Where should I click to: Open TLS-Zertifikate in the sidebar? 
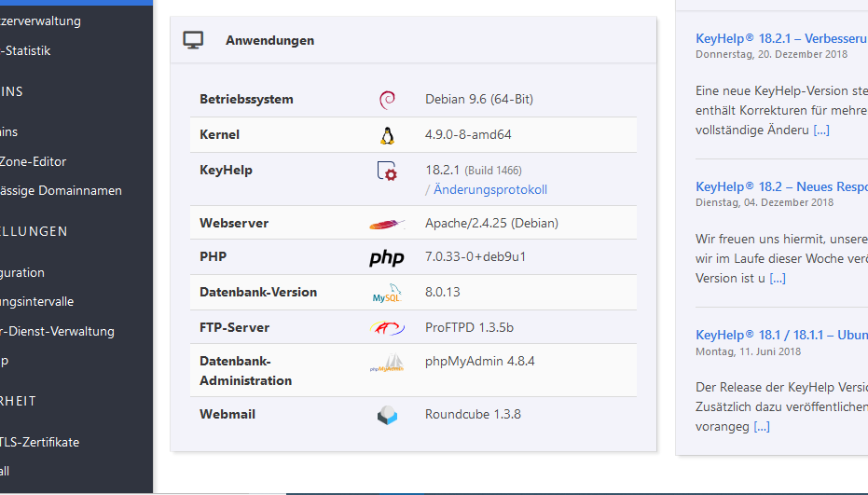pos(40,442)
